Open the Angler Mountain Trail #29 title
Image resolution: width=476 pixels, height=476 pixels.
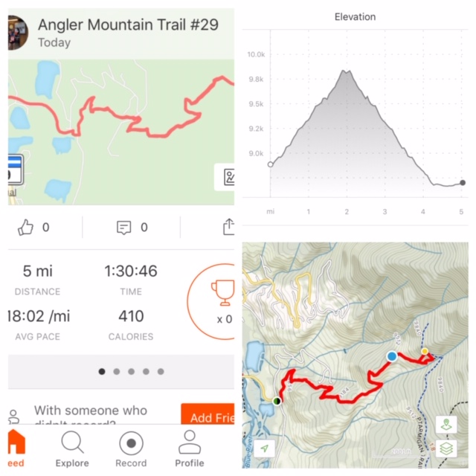coord(128,25)
